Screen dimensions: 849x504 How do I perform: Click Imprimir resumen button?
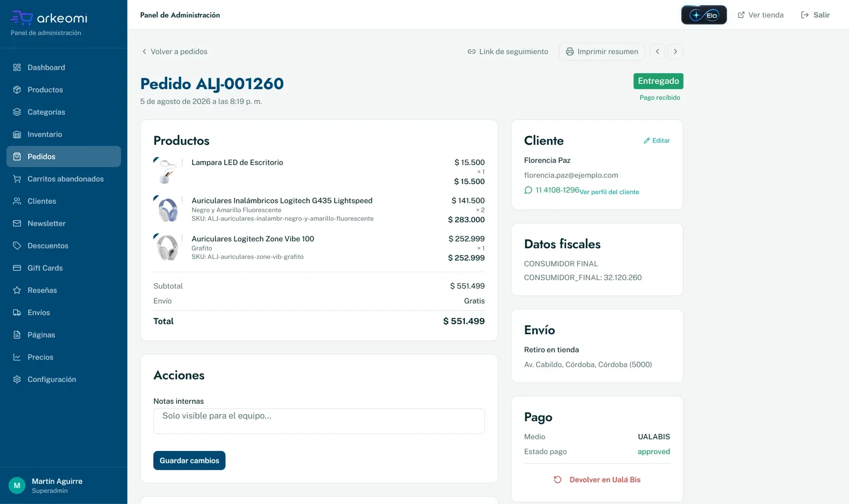click(x=602, y=51)
